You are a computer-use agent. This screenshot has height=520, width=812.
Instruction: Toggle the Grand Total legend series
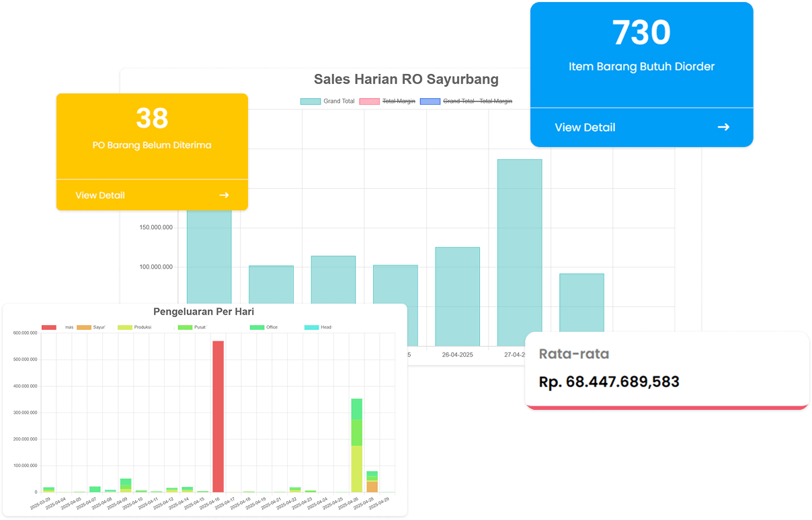328,101
